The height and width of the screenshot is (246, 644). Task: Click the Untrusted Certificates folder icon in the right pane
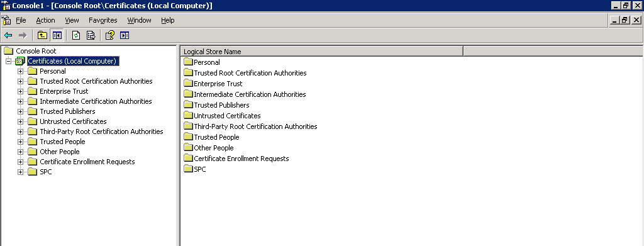(x=188, y=115)
